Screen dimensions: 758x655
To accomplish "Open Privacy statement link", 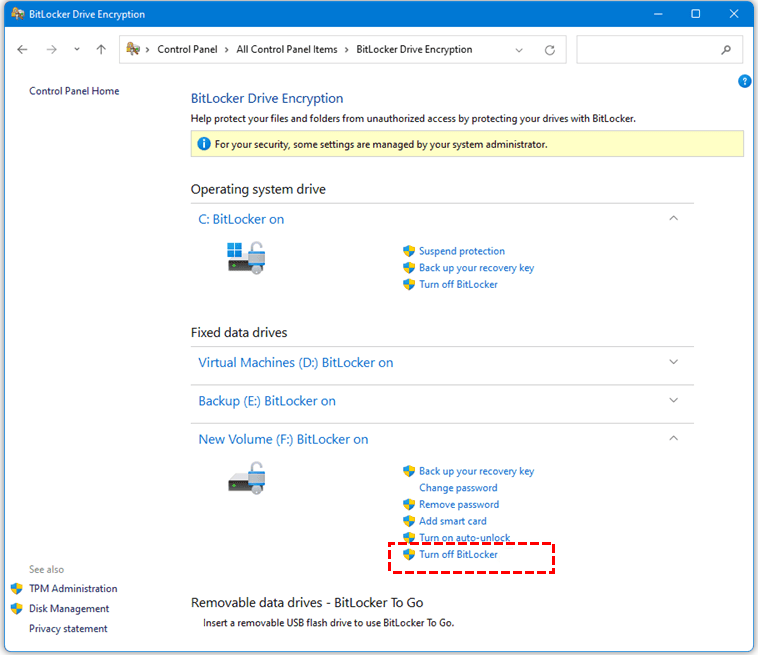I will tap(68, 628).
